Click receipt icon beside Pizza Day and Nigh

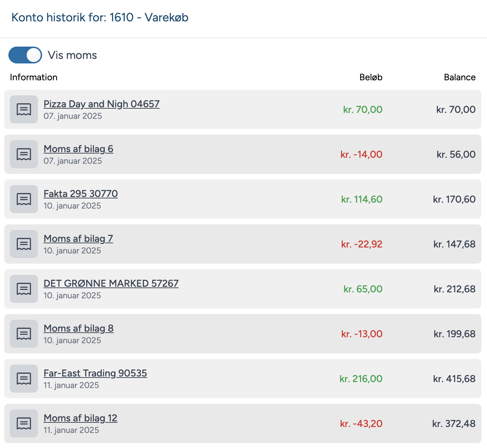coord(24,109)
